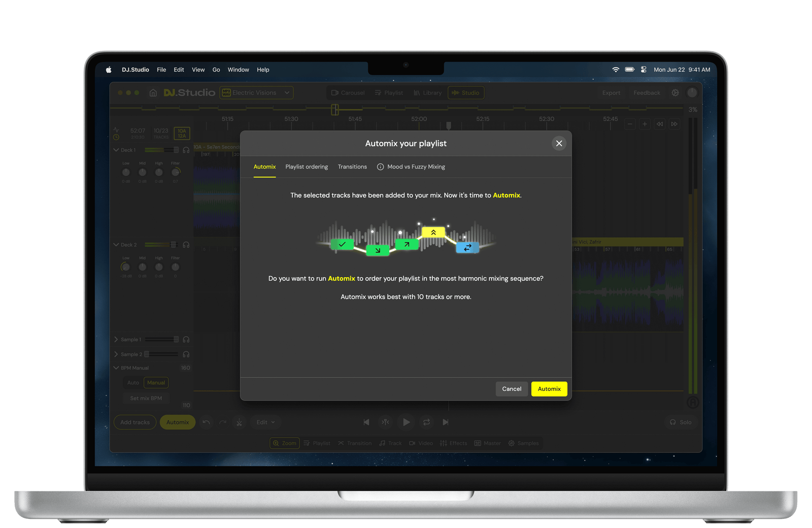Viewport: 812px width, 528px height.
Task: Click the home icon beside DJ.Studio logo
Action: [x=153, y=93]
